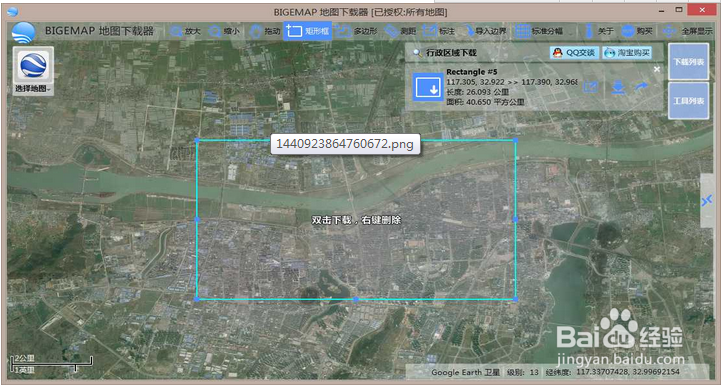Choose the 多边形 polygon selection tool

coord(356,31)
